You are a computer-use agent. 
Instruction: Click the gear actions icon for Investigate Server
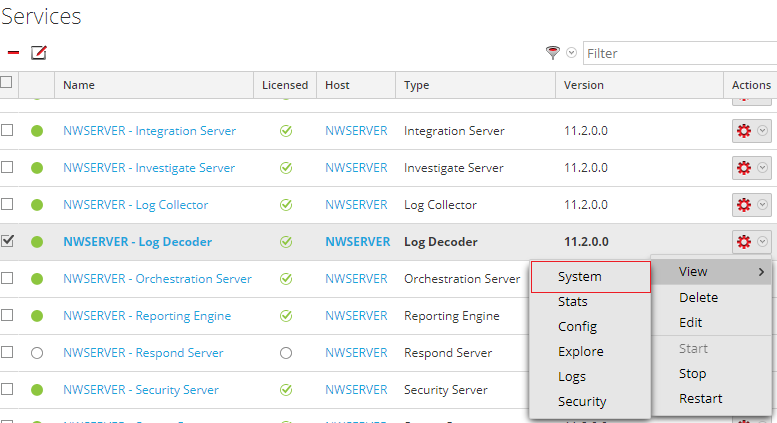tap(744, 168)
